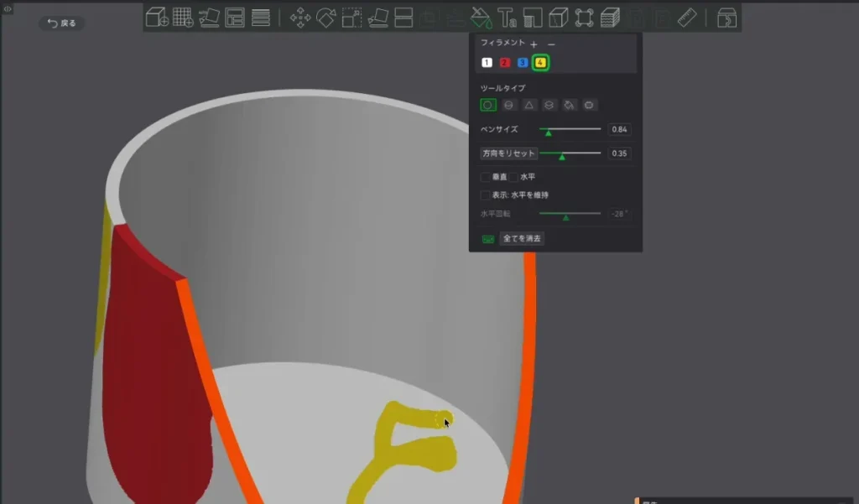Select the sphere brush tool type

[508, 105]
